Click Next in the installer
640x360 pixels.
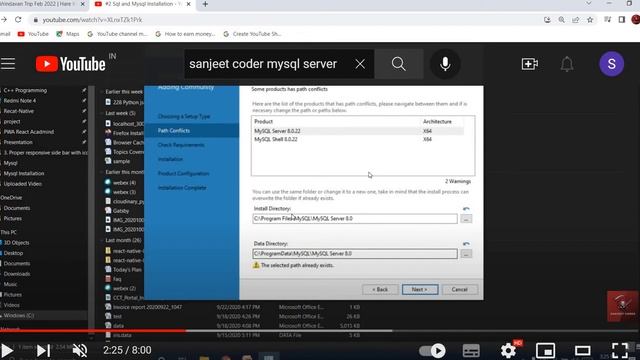(x=420, y=289)
